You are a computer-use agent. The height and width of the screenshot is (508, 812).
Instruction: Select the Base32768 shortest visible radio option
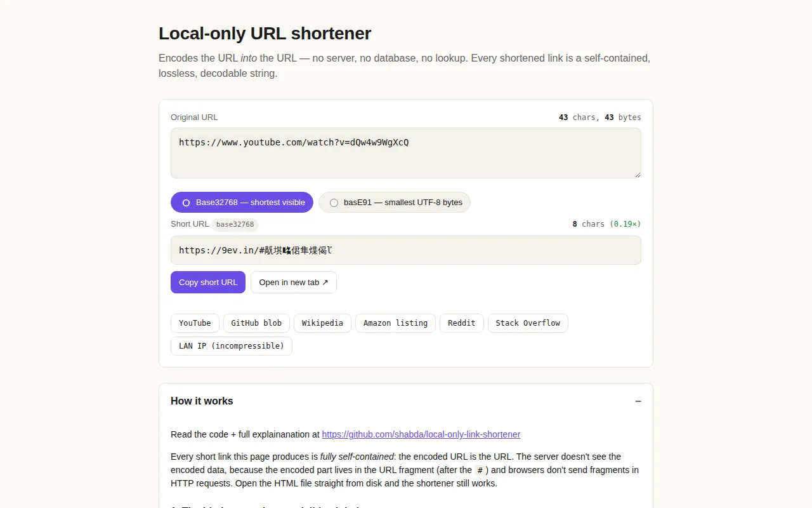tap(242, 202)
